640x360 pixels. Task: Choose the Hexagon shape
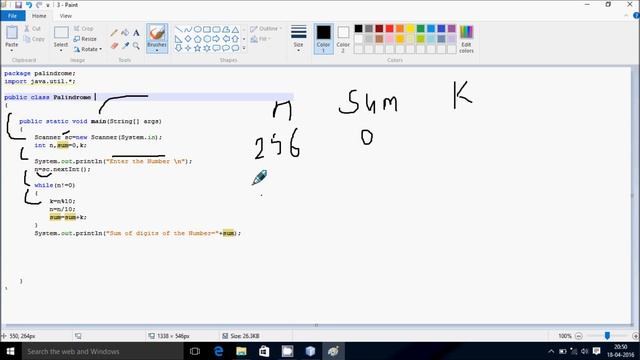coord(207,39)
